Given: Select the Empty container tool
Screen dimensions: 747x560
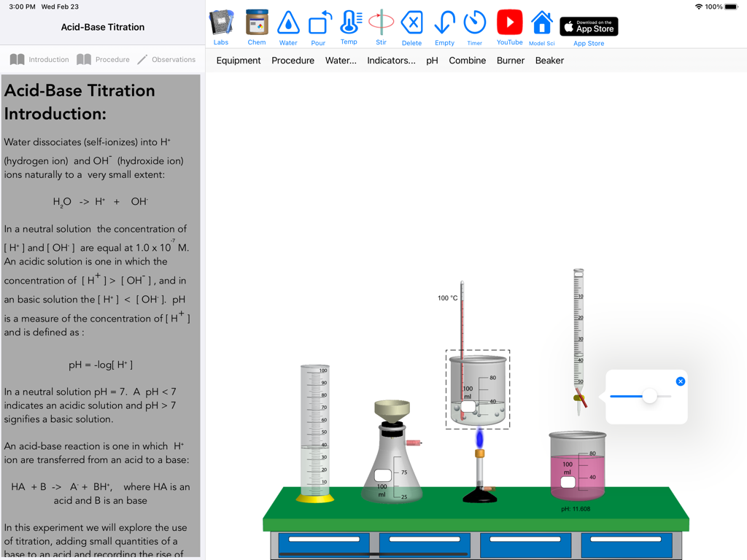Looking at the screenshot, I should (445, 22).
